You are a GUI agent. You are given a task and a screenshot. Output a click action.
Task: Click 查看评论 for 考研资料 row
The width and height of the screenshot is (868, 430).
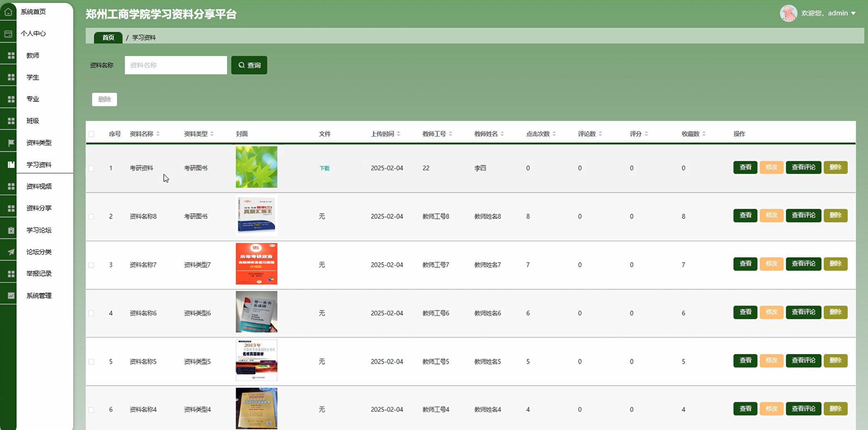point(803,167)
